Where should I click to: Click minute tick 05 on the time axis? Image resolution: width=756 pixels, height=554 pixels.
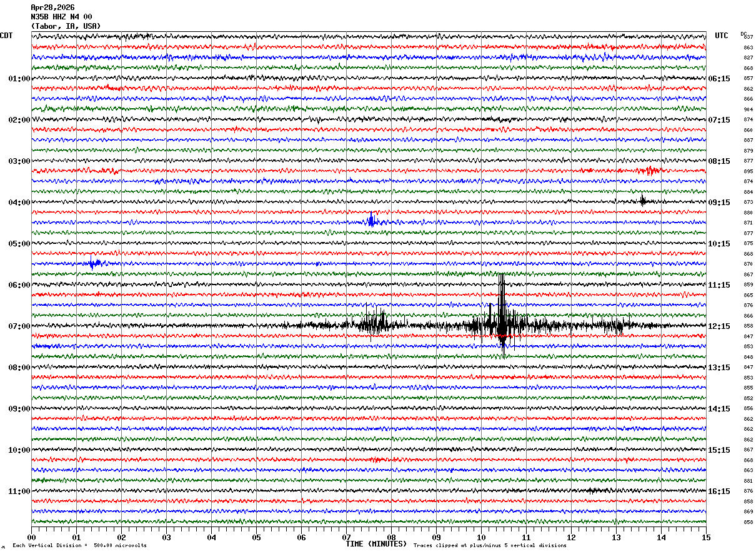point(257,537)
